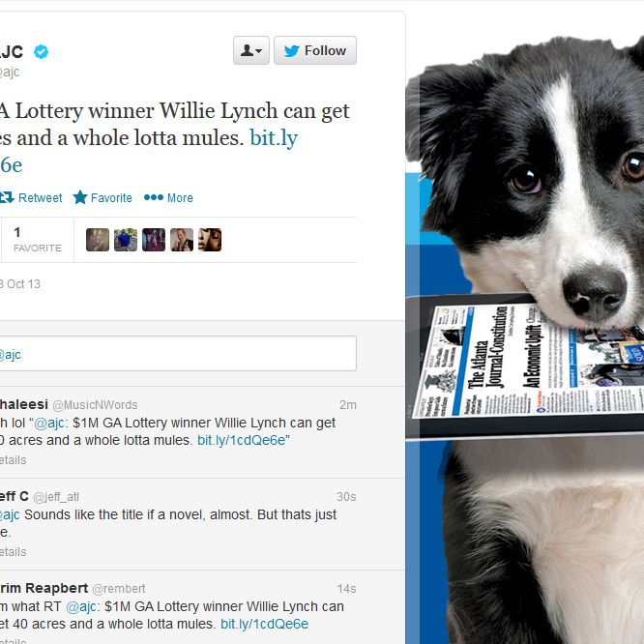
Task: Open the second avatar with the blue shirt
Action: [x=126, y=240]
